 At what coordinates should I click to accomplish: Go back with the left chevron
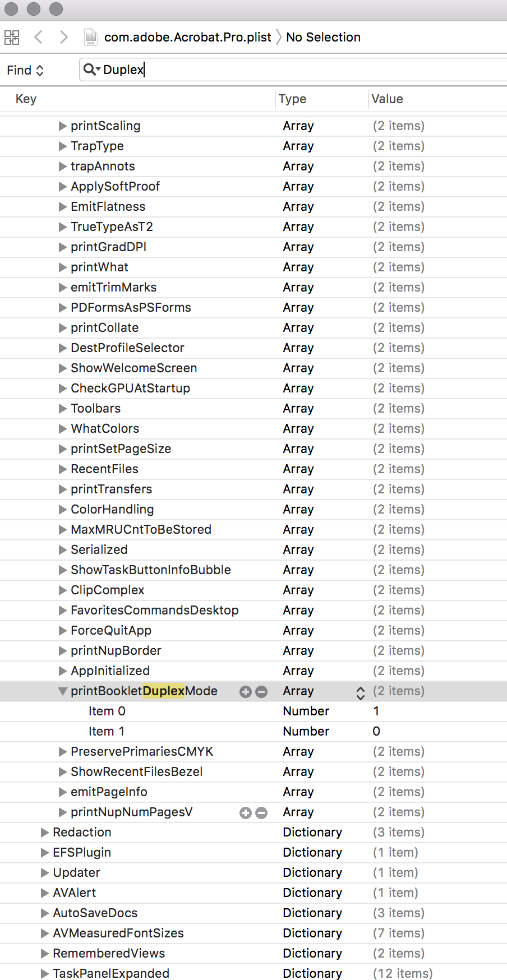[x=38, y=38]
